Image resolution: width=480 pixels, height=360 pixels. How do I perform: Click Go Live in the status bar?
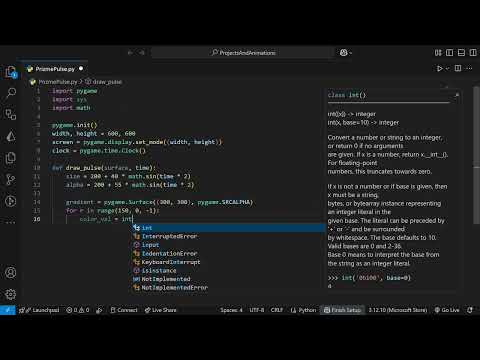447,310
